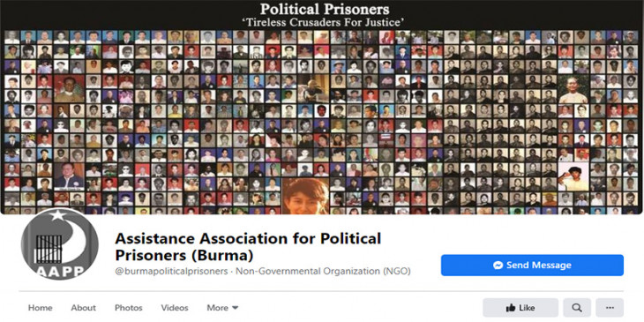
Task: Click the Non-Governmental Organization (NGO) category link
Action: pos(323,272)
